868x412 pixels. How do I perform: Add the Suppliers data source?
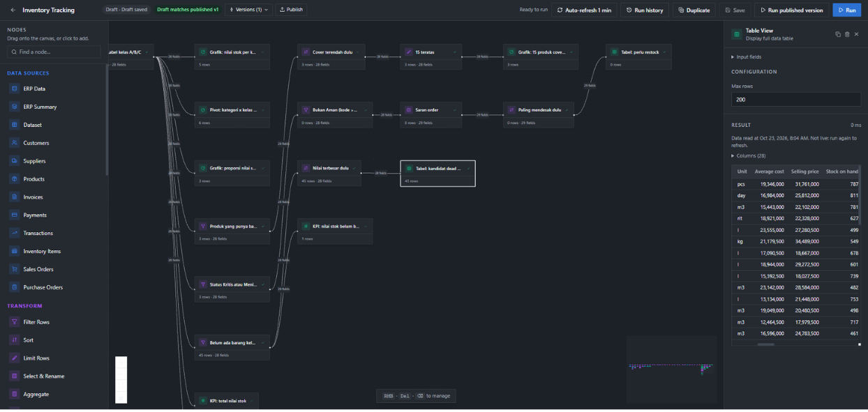54,161
